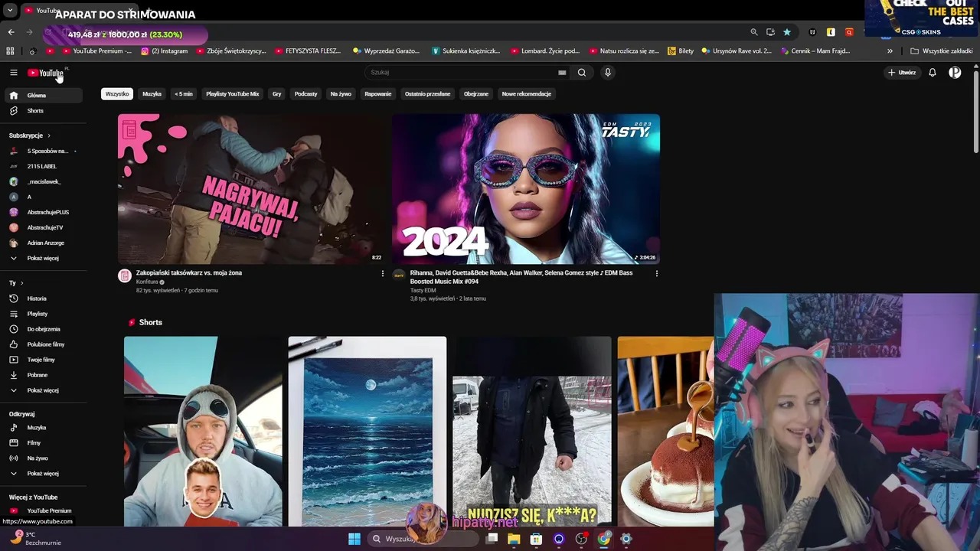Image resolution: width=980 pixels, height=551 pixels.
Task: Open the moonlit ocean painting Short
Action: click(x=367, y=432)
